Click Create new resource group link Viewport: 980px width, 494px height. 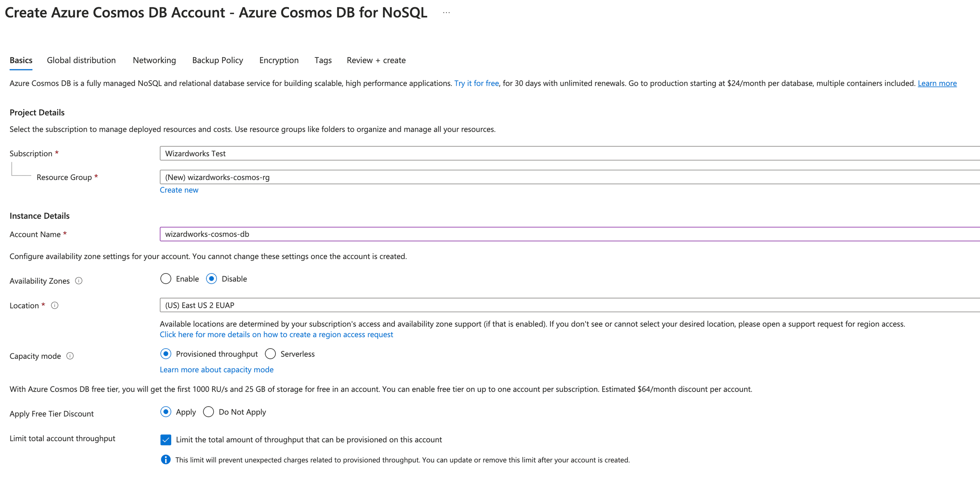179,190
